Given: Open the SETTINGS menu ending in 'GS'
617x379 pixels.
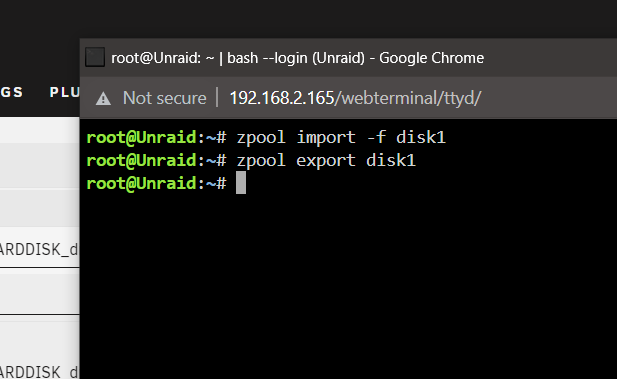Looking at the screenshot, I should click(11, 92).
